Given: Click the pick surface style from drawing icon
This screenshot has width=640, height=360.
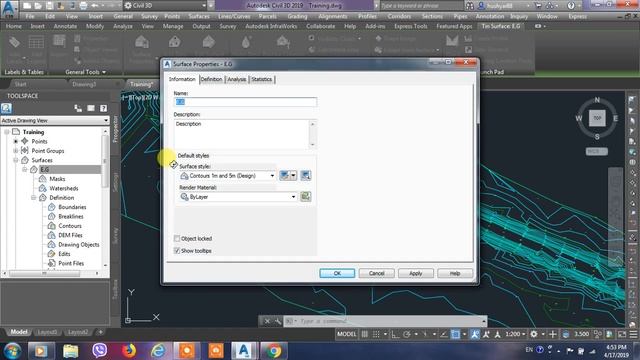Looking at the screenshot, I should (305, 176).
